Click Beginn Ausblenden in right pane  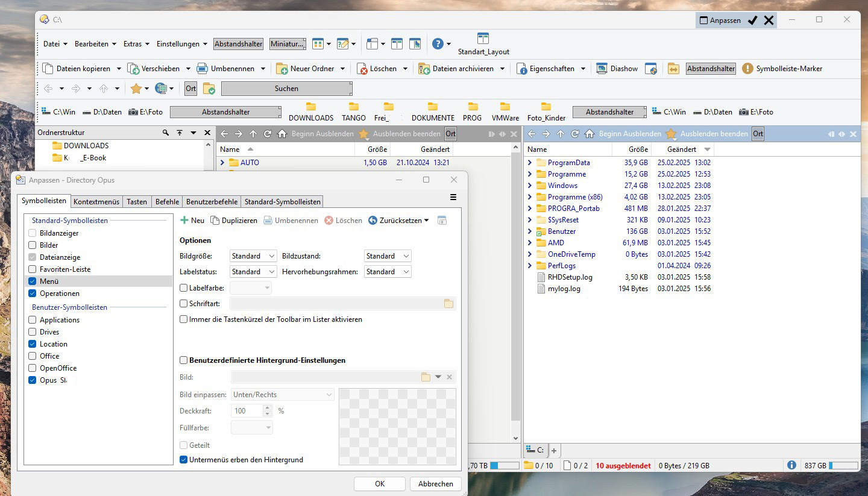tap(630, 134)
